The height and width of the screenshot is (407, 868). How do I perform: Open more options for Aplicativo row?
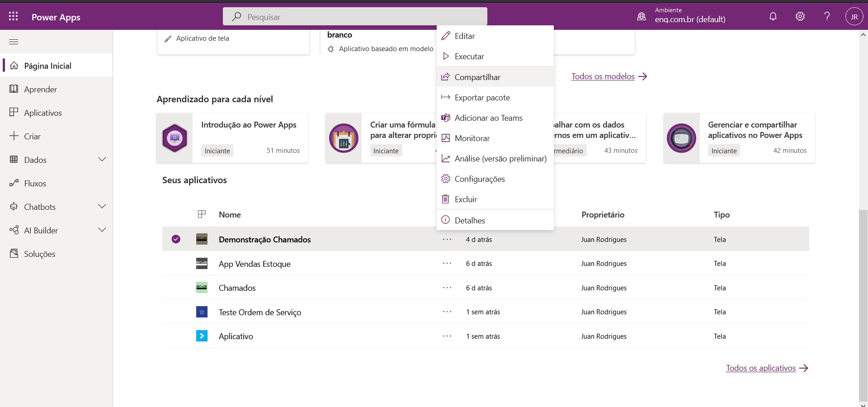pos(447,336)
